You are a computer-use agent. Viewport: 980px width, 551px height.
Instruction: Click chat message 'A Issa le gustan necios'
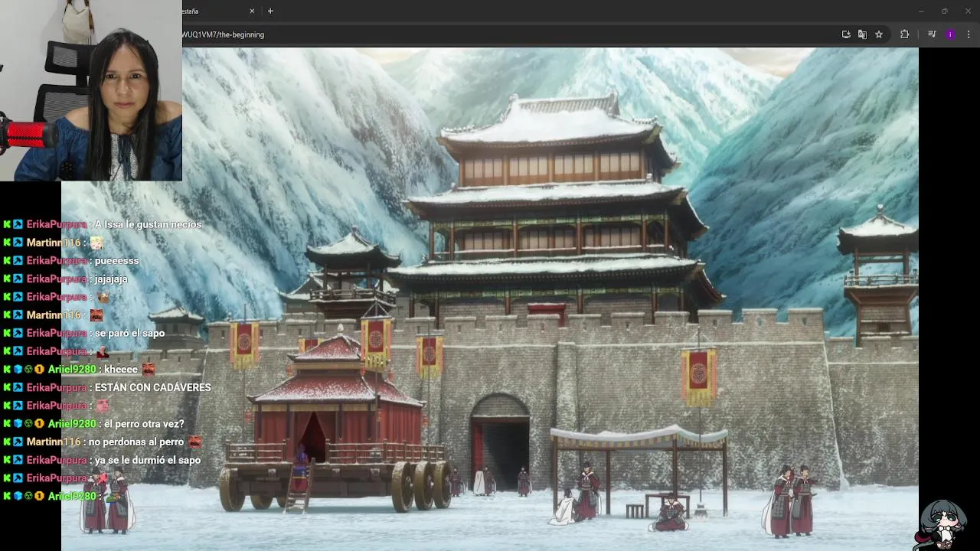click(148, 224)
